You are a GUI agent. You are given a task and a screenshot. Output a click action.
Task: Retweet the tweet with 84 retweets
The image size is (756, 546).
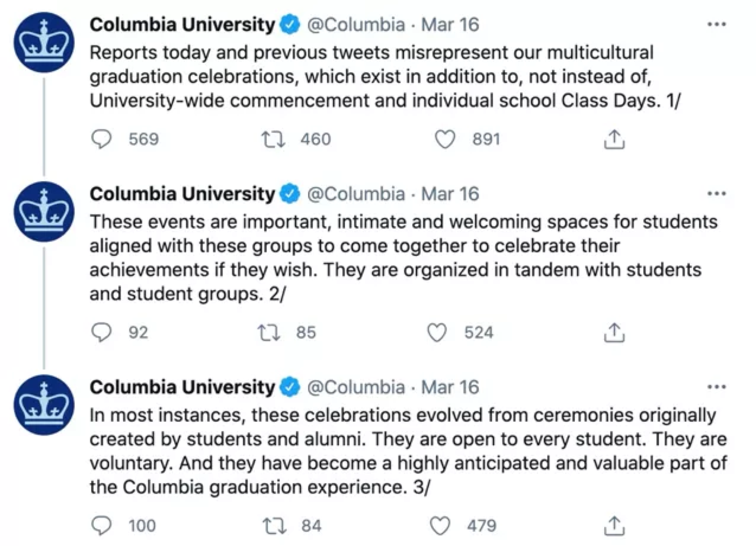[x=274, y=525]
